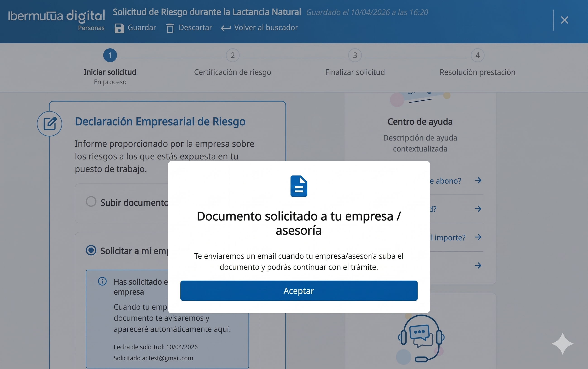Go to step 1 Iniciar solicitud

(110, 55)
